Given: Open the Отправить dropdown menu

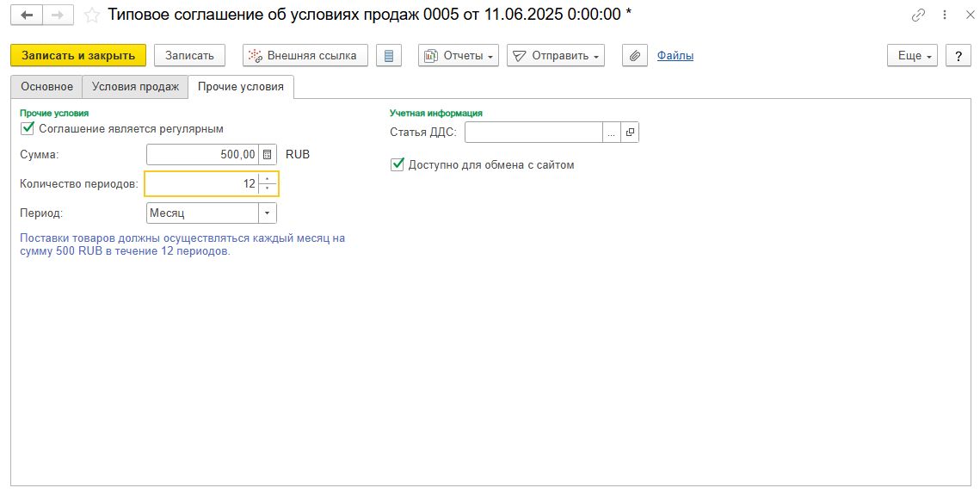Looking at the screenshot, I should click(x=556, y=56).
